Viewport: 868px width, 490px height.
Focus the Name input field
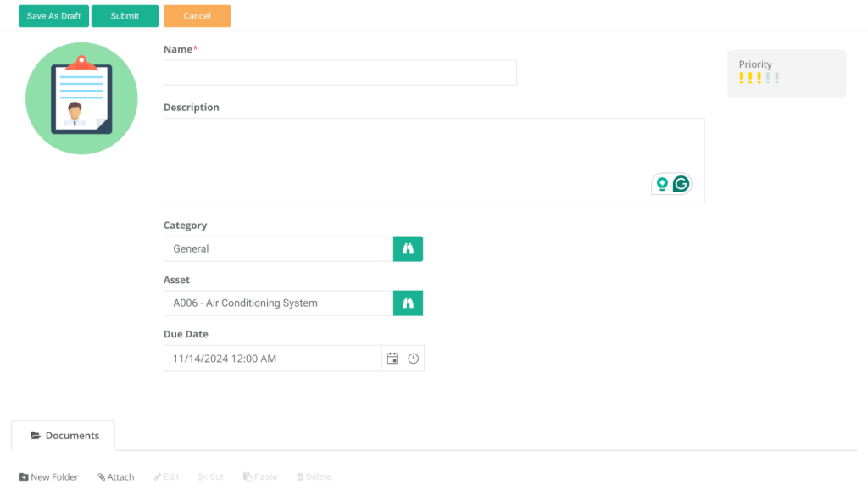pyautogui.click(x=339, y=73)
